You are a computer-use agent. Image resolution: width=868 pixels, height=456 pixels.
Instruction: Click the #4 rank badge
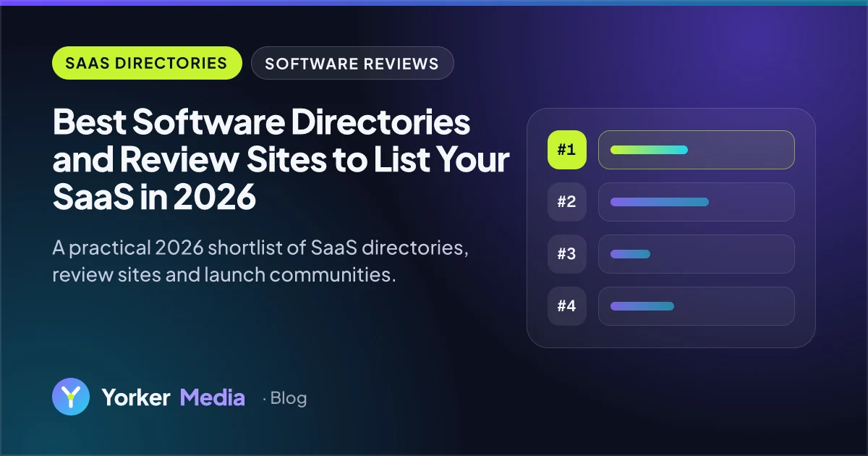pyautogui.click(x=566, y=306)
